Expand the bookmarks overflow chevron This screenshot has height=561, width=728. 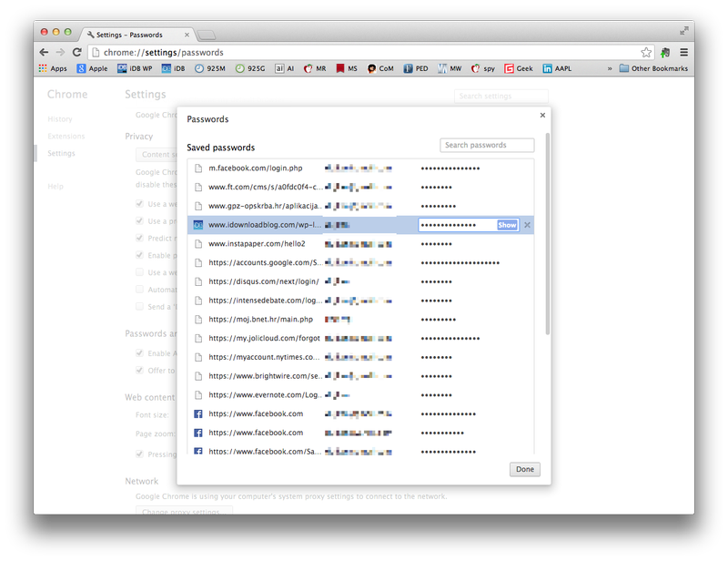(609, 69)
